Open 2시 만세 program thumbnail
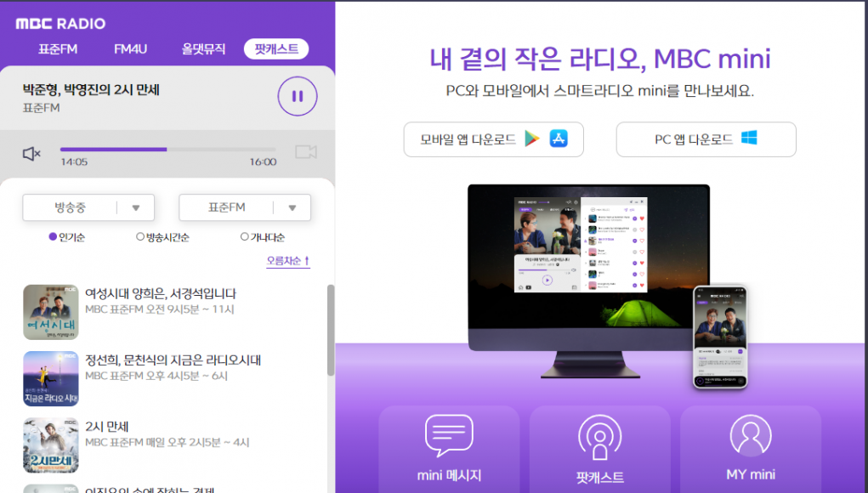Viewport: 868px width, 493px height. [x=51, y=445]
